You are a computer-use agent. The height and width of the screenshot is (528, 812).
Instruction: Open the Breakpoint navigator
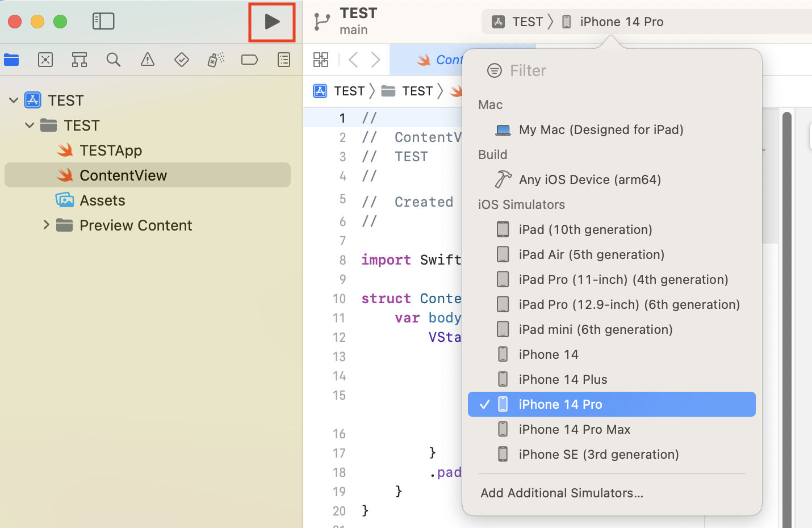250,60
